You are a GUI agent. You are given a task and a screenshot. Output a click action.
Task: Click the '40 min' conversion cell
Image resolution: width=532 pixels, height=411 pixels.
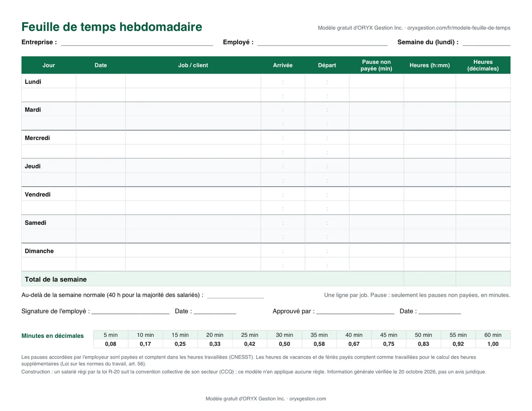(x=354, y=335)
